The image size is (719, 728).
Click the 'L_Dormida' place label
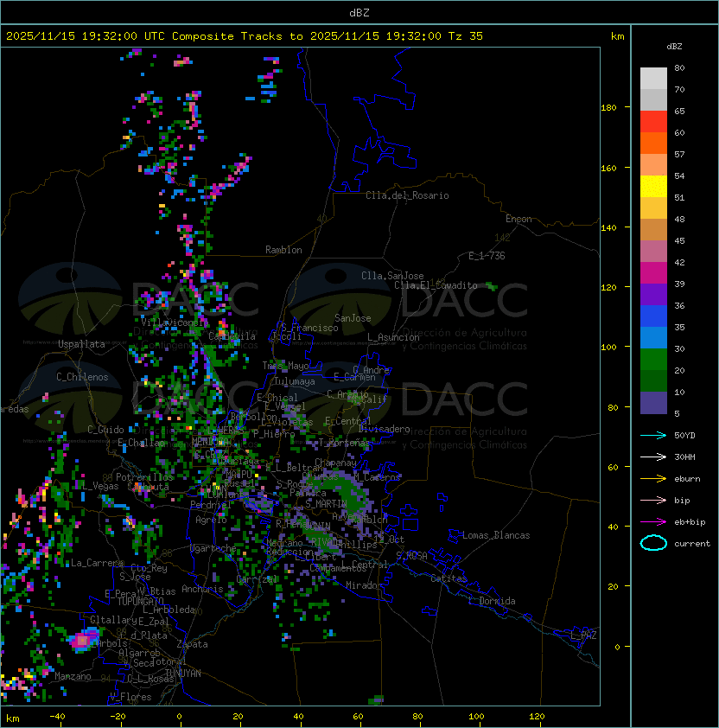pos(492,601)
